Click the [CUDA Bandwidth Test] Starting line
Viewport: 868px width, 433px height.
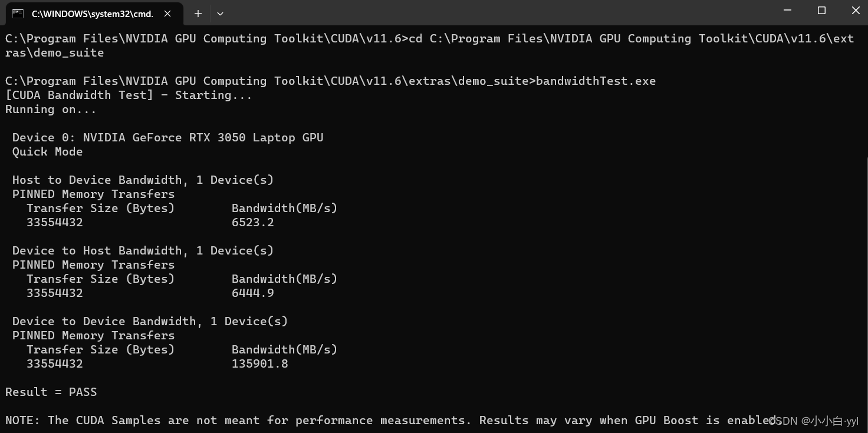pyautogui.click(x=129, y=95)
